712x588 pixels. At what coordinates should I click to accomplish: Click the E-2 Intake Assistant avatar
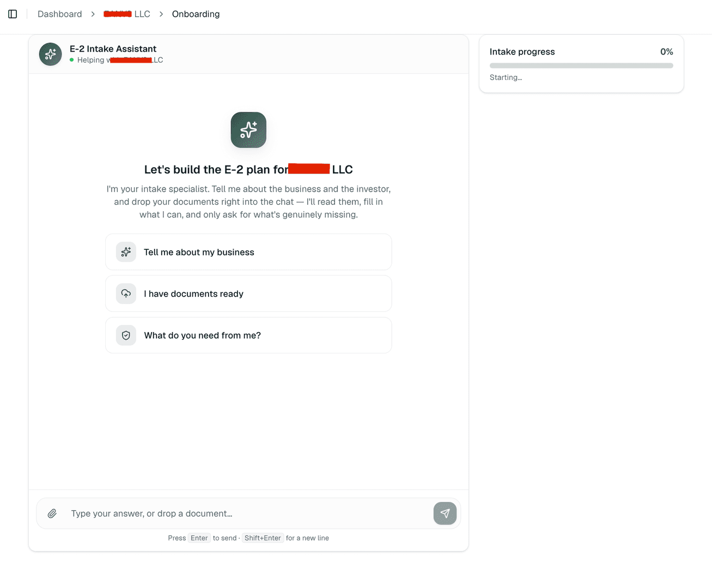(51, 54)
